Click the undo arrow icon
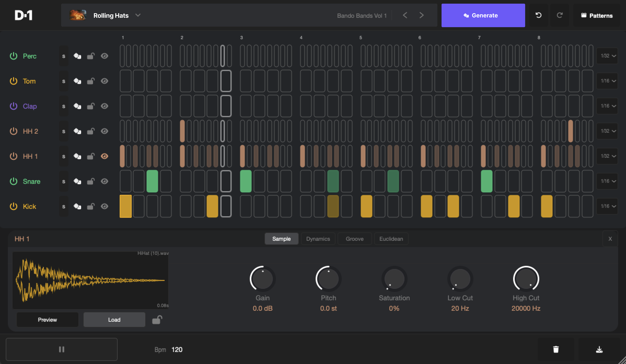Image resolution: width=626 pixels, height=364 pixels. (538, 15)
